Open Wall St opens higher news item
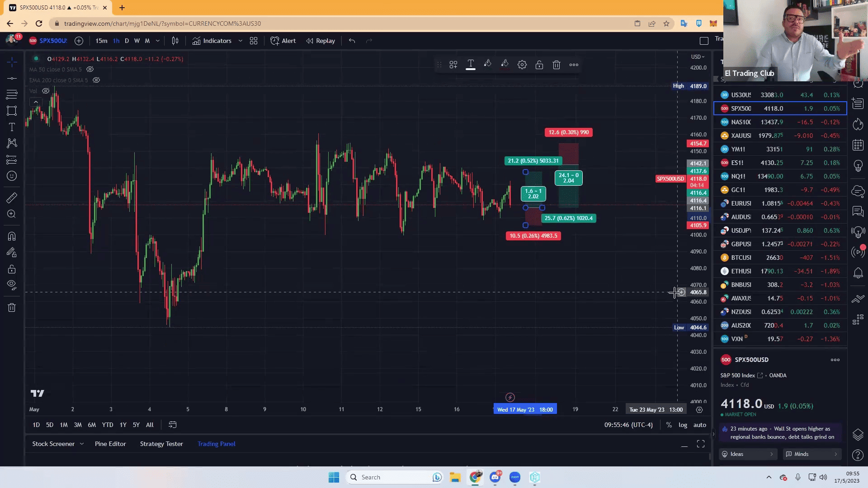The image size is (868, 488). [x=781, y=433]
